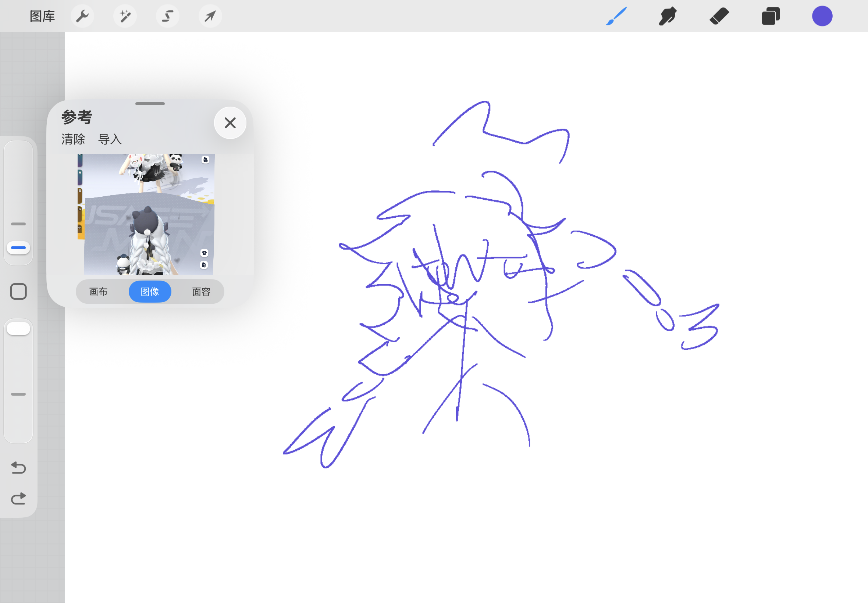
Task: Select the Brush tool
Action: point(616,16)
